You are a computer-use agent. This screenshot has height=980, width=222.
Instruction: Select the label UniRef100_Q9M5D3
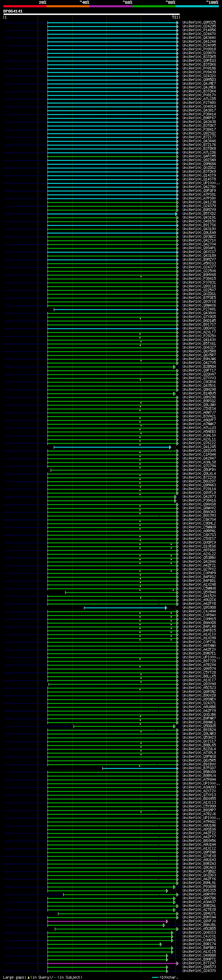pyautogui.click(x=199, y=80)
